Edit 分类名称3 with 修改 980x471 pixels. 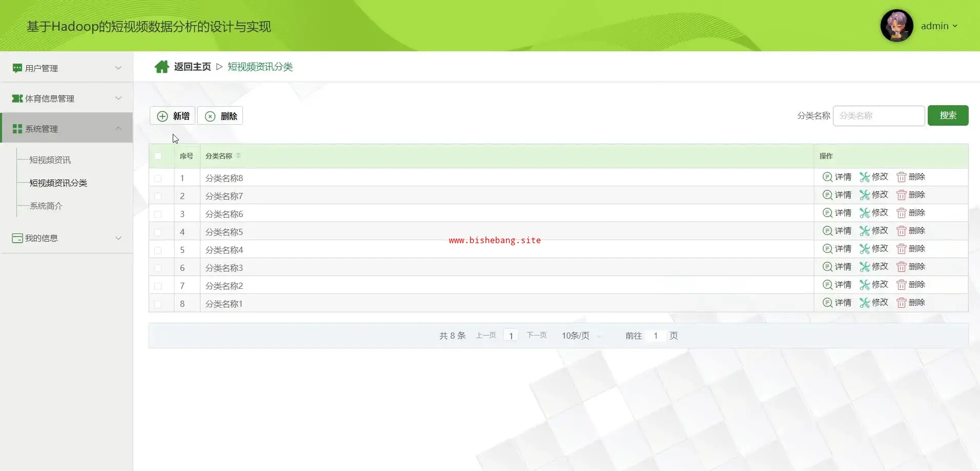[x=874, y=267]
